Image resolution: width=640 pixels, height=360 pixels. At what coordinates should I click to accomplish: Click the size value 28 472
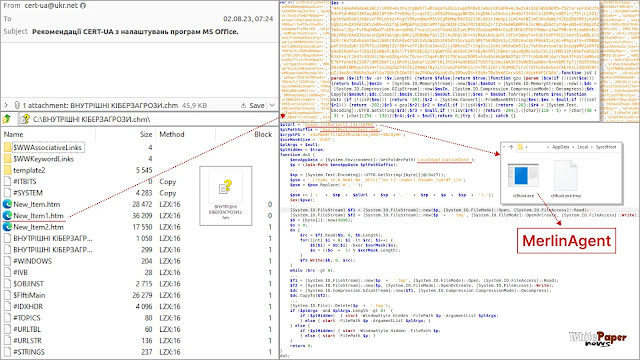tap(142, 204)
